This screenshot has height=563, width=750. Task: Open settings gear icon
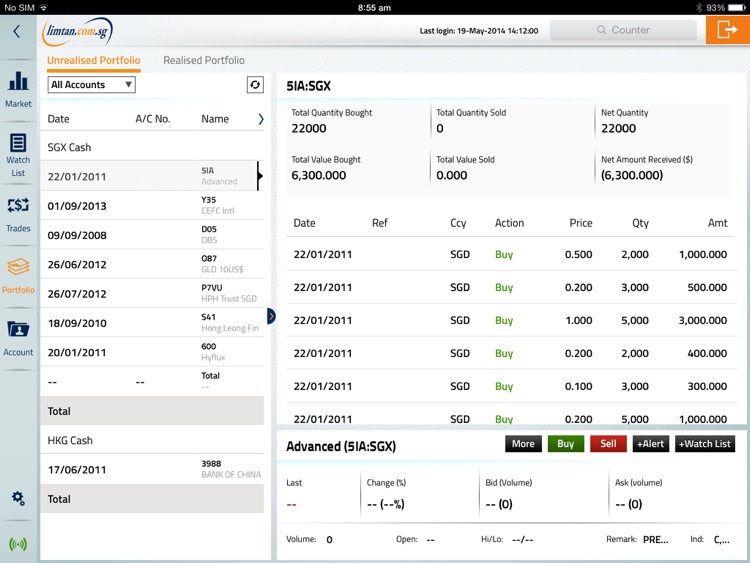pyautogui.click(x=18, y=498)
